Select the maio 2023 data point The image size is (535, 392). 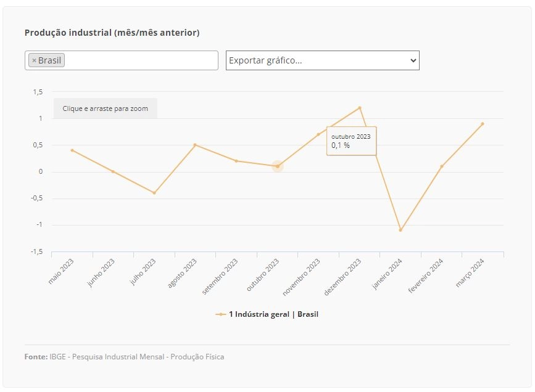point(72,150)
